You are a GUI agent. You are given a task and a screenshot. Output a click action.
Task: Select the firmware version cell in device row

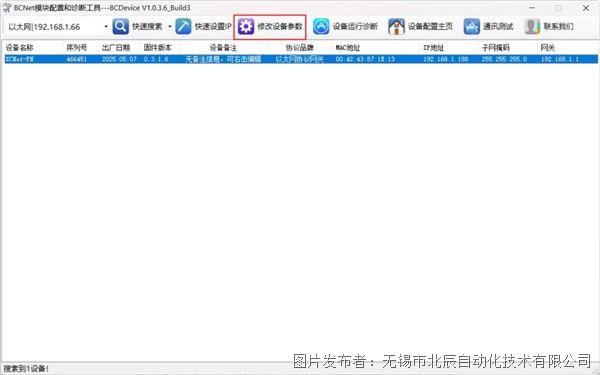[156, 59]
